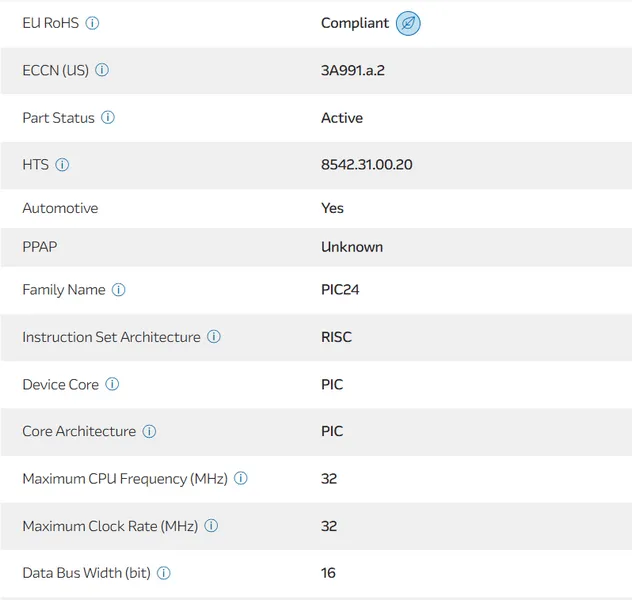Open info tooltip for ECCN (US)
The width and height of the screenshot is (632, 600).
pyautogui.click(x=102, y=70)
